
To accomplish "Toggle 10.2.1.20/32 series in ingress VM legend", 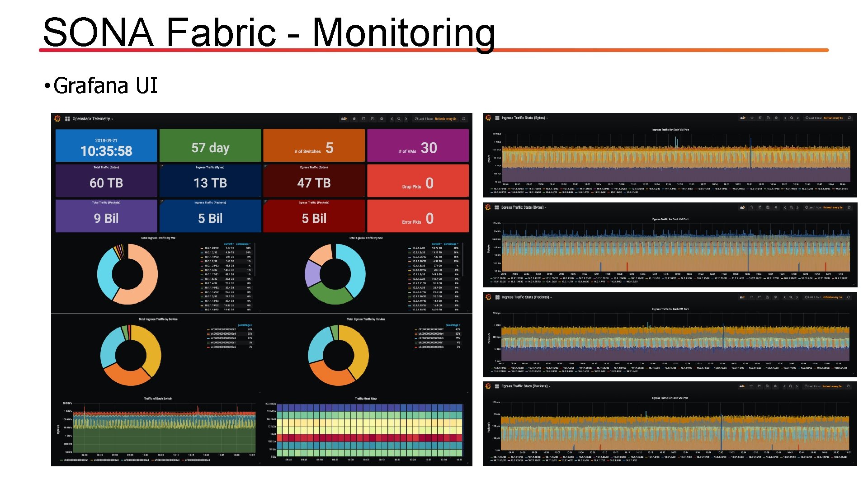I will click(x=211, y=248).
